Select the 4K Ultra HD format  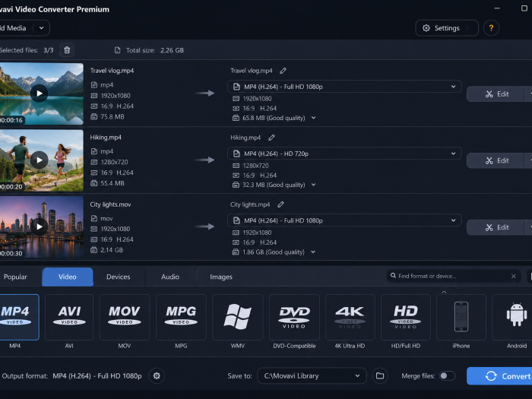(350, 317)
